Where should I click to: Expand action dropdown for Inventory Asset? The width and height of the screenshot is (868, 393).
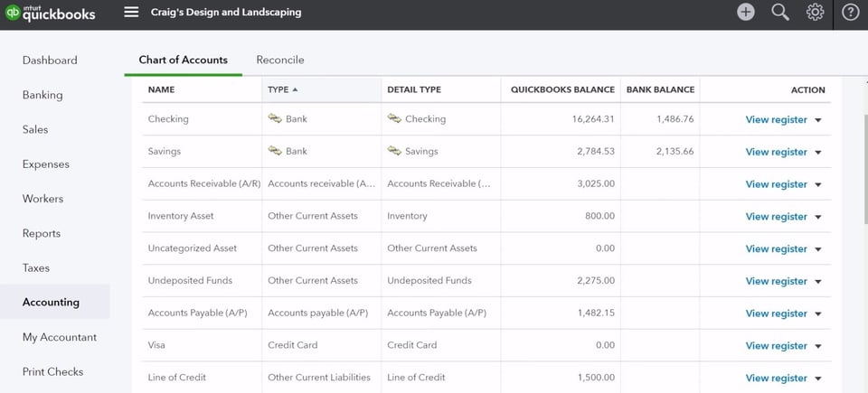(818, 217)
